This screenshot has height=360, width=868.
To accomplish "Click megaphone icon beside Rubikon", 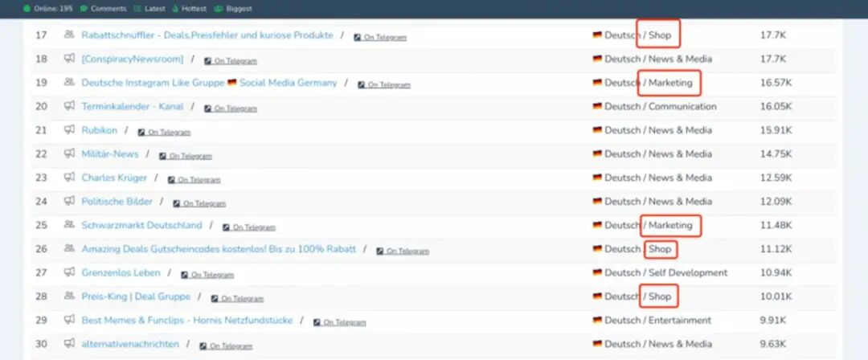I will (x=69, y=129).
